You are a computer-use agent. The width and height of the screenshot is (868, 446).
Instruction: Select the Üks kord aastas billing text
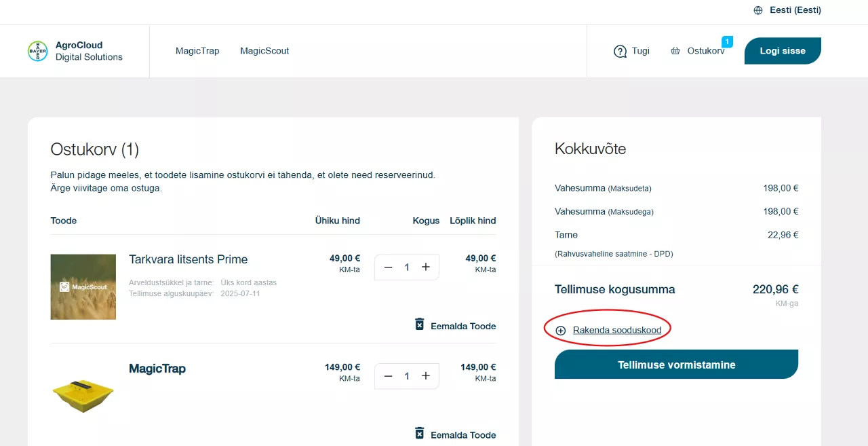[248, 282]
